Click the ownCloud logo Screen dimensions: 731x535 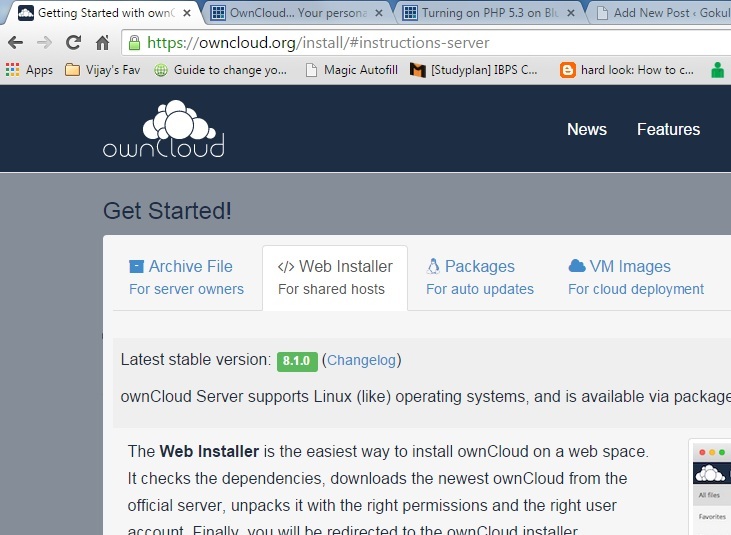click(164, 129)
